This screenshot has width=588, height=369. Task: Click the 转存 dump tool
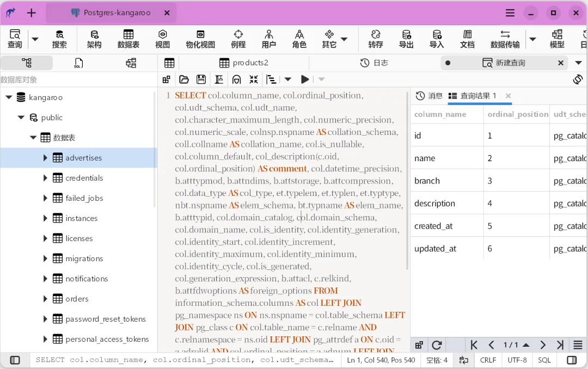[375, 39]
